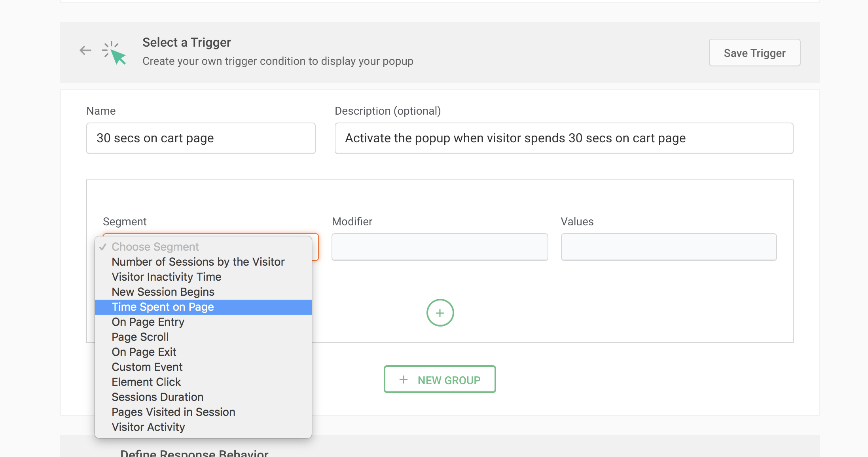The width and height of the screenshot is (868, 457).
Task: Select On Page Entry option
Action: 148,322
